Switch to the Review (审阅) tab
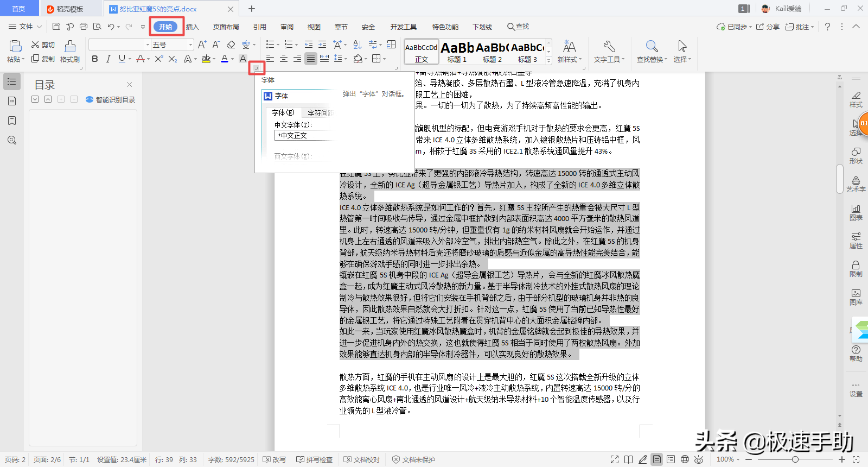Screen dimensions: 868x467 click(x=287, y=27)
